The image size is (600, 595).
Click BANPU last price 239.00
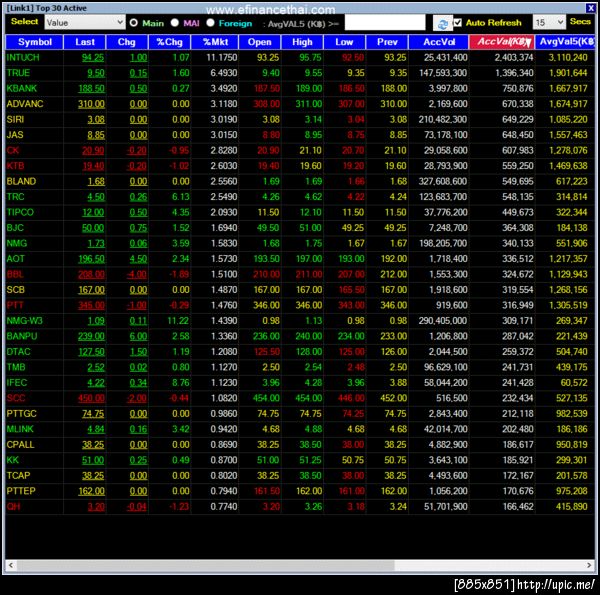[x=91, y=336]
